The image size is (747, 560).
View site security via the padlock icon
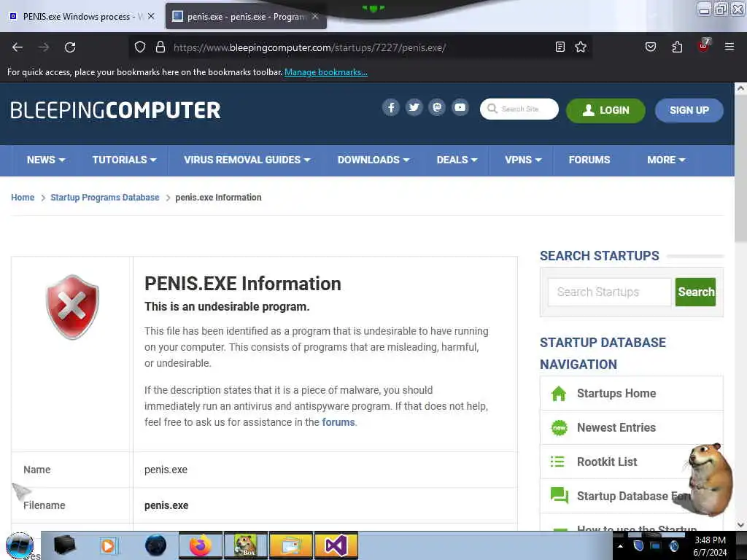160,47
